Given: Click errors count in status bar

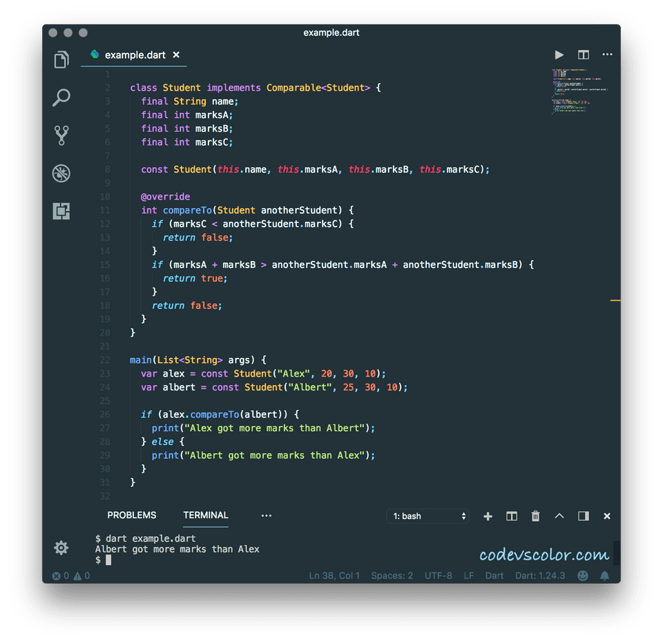Looking at the screenshot, I should 61,576.
